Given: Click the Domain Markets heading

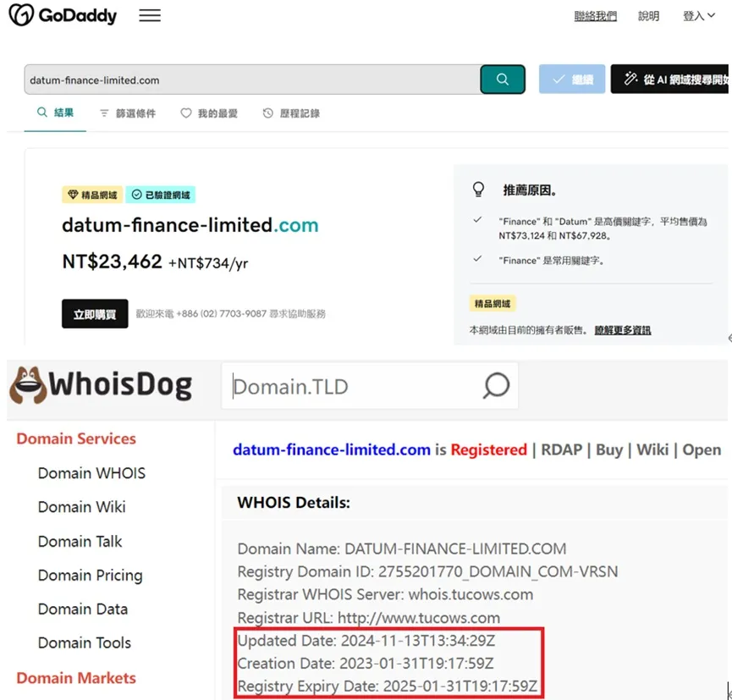Looking at the screenshot, I should click(x=76, y=678).
